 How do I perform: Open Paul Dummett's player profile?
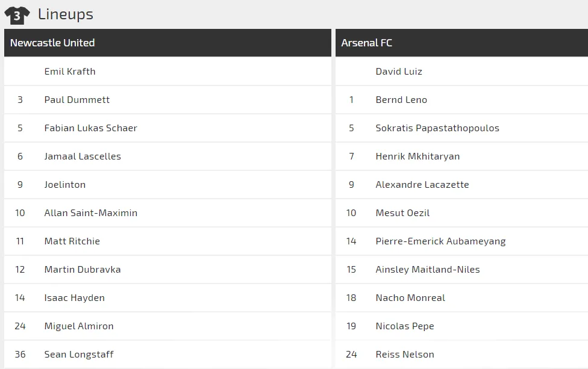point(77,100)
